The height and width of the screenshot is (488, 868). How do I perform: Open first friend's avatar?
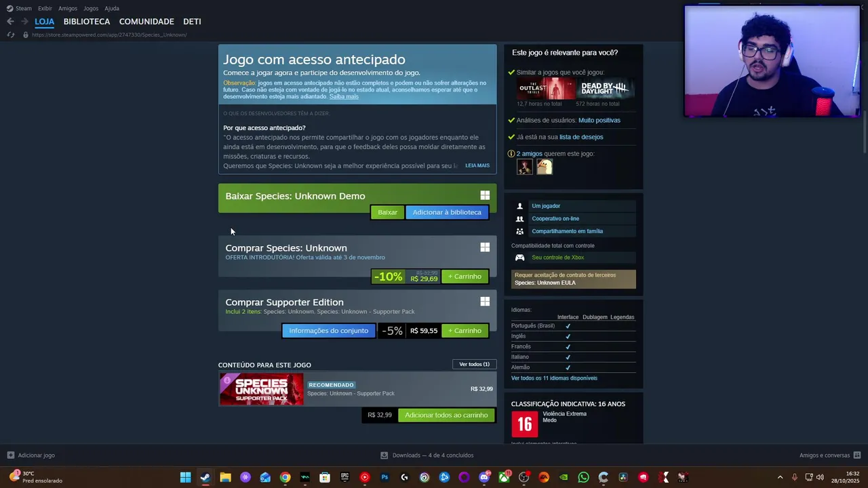525,167
